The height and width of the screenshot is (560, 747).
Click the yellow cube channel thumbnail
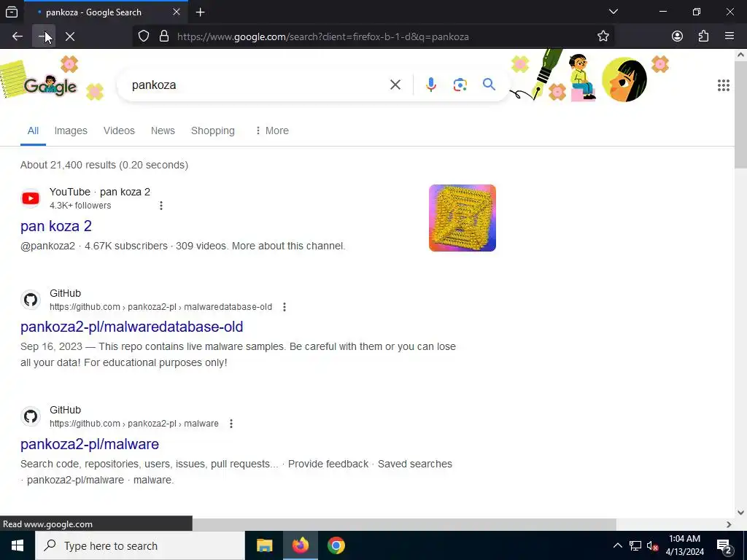462,218
